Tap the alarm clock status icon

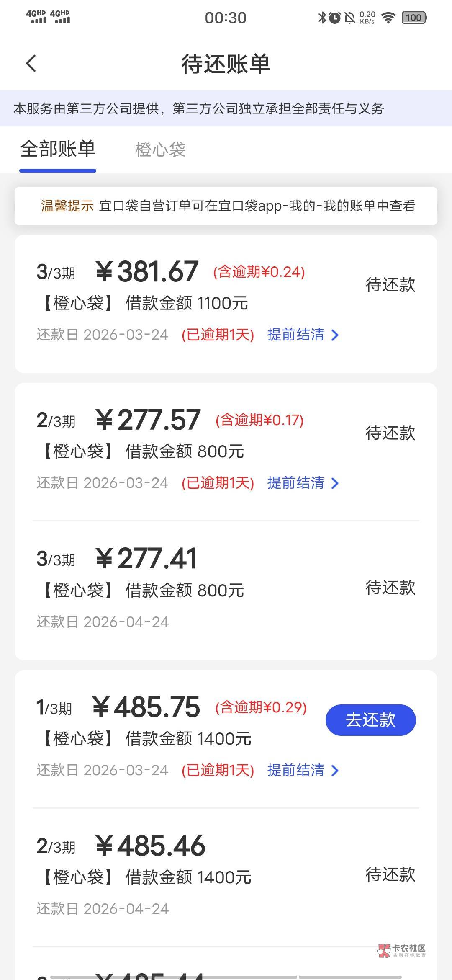pyautogui.click(x=335, y=18)
